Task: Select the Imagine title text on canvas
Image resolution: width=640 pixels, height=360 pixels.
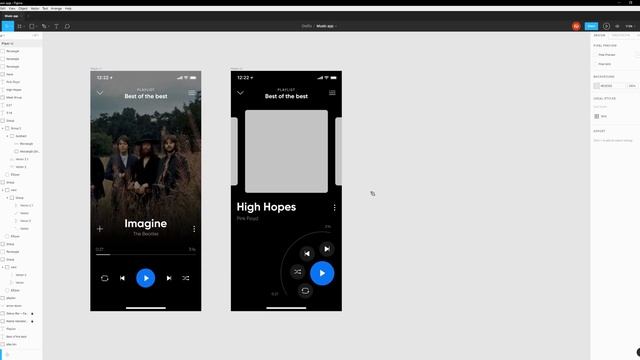Action: tap(146, 224)
